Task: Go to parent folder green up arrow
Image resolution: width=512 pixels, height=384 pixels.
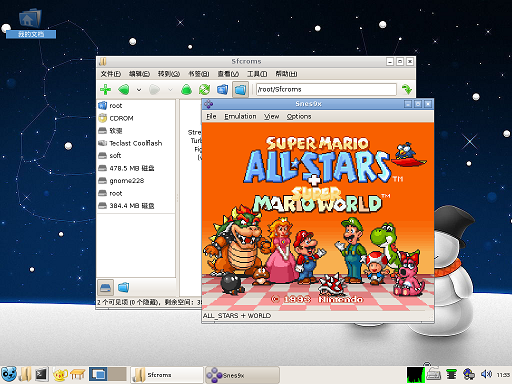Action: [186, 89]
